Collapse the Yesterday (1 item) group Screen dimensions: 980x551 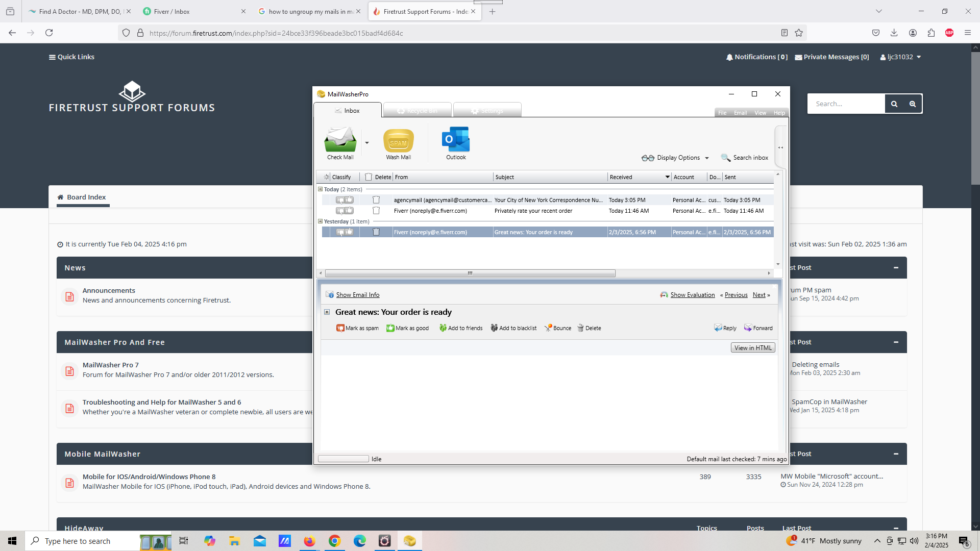coord(320,221)
